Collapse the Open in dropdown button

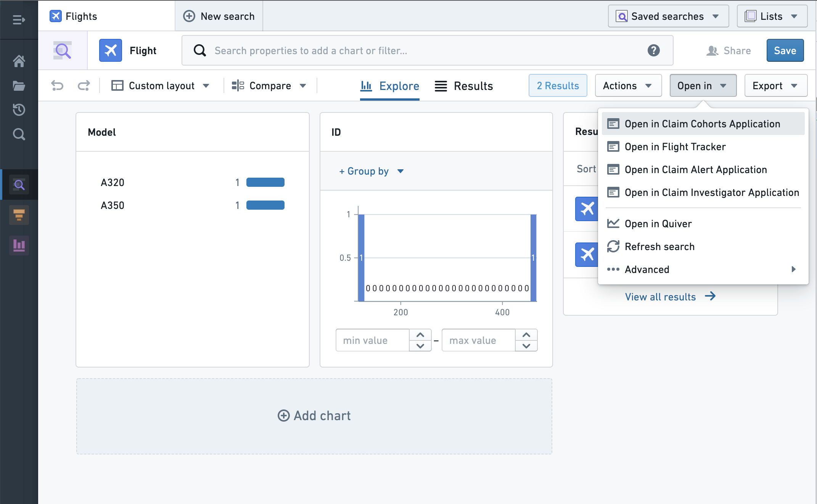tap(703, 86)
